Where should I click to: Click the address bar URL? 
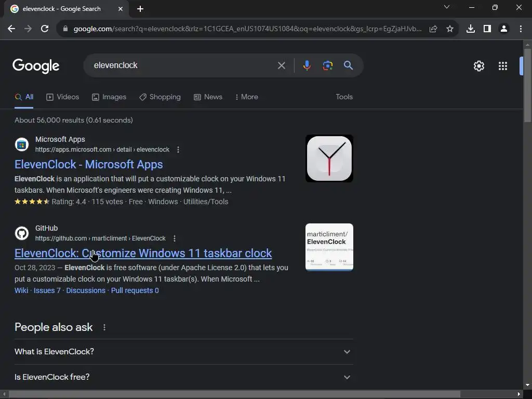(x=248, y=29)
